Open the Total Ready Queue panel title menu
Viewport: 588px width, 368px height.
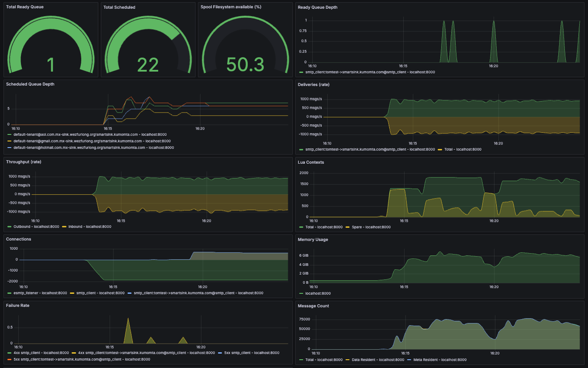click(x=25, y=7)
